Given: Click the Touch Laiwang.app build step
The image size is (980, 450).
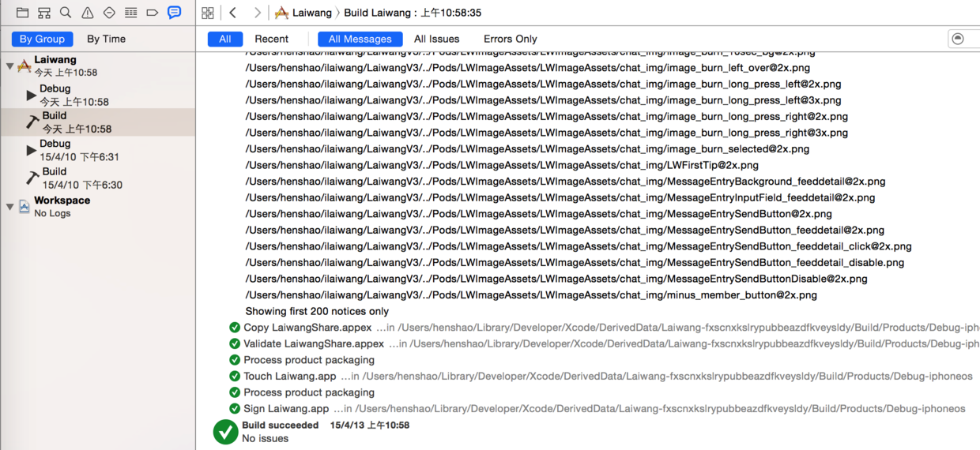Looking at the screenshot, I should point(290,377).
